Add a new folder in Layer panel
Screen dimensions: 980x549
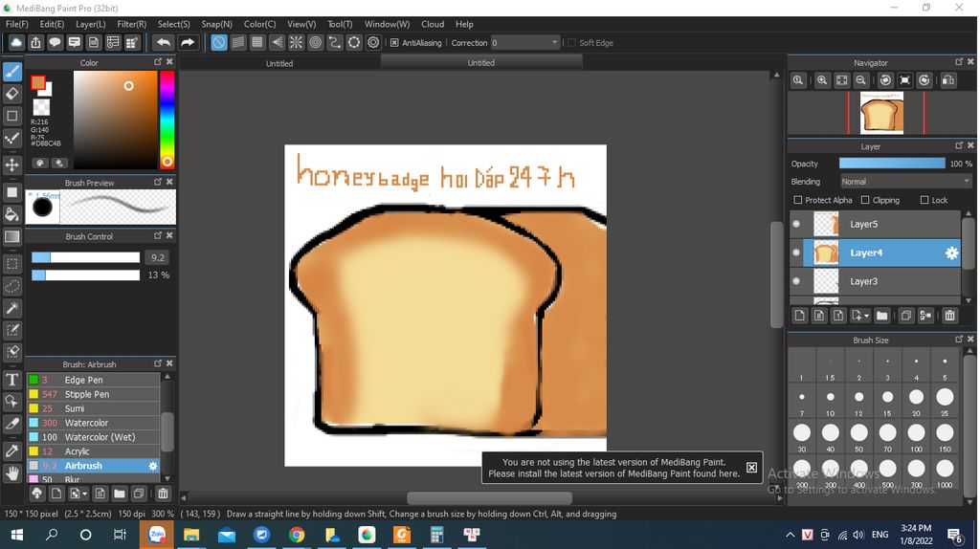point(881,316)
